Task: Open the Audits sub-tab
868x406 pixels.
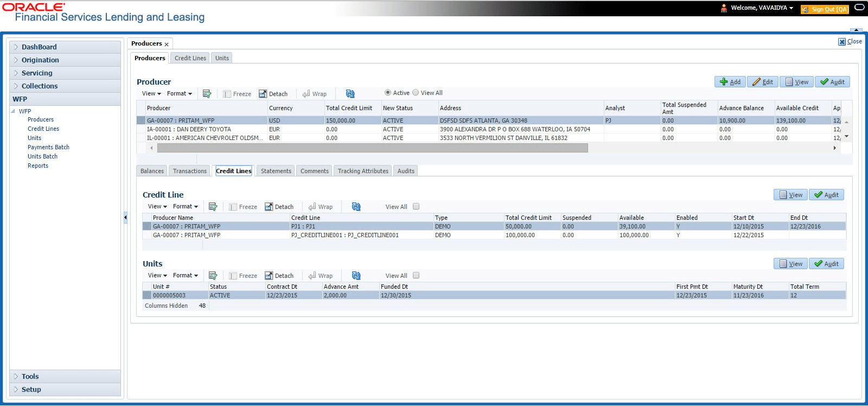Action: [406, 171]
